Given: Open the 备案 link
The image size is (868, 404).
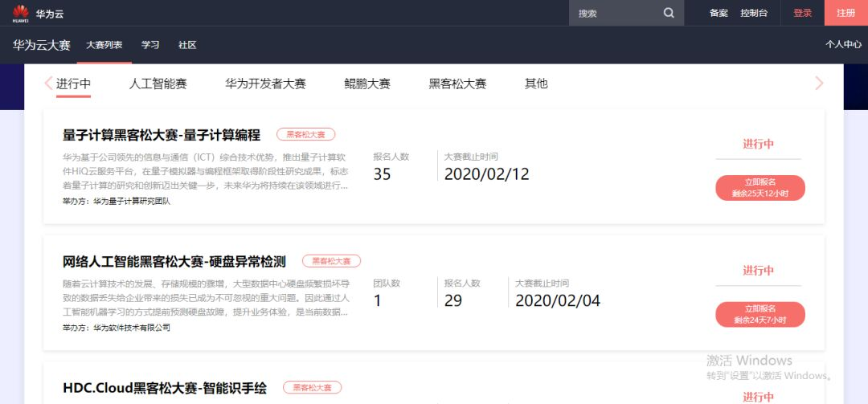Looking at the screenshot, I should click(719, 14).
